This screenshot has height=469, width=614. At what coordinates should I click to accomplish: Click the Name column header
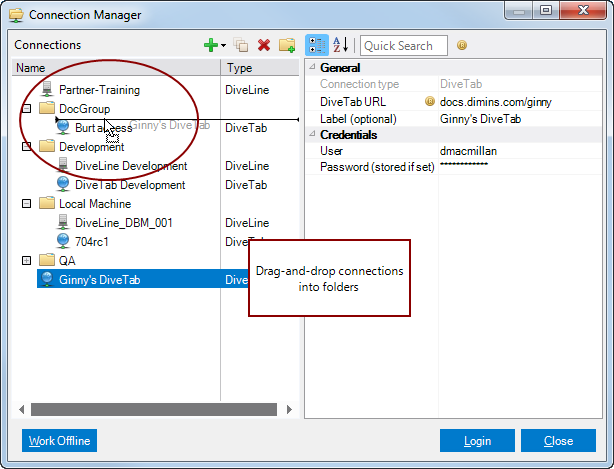point(116,67)
